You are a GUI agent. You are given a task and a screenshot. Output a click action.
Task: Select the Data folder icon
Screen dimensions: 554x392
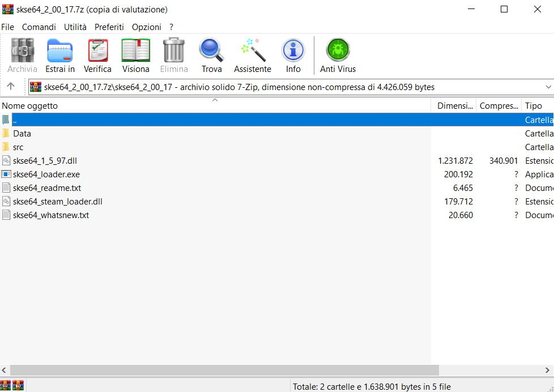pos(6,133)
